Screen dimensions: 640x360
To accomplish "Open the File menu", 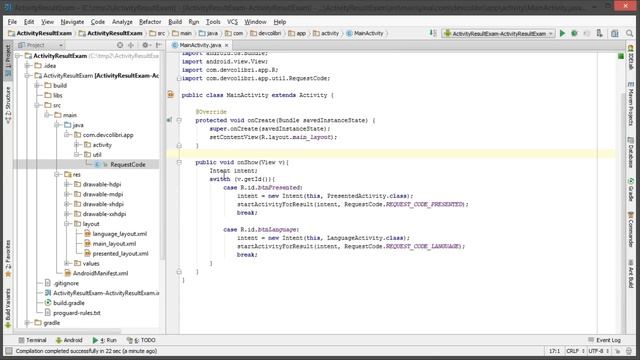I will pyautogui.click(x=12, y=22).
